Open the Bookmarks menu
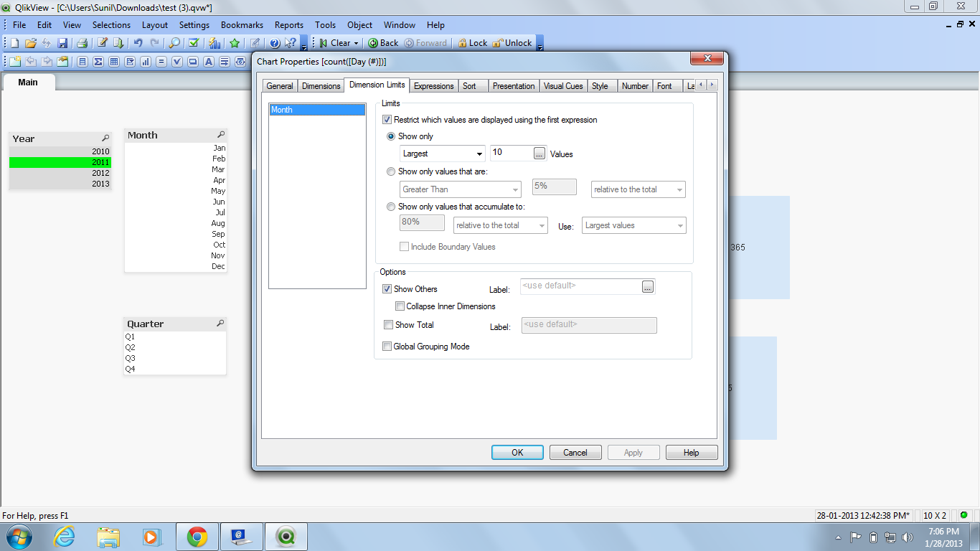Image resolution: width=980 pixels, height=551 pixels. click(242, 24)
